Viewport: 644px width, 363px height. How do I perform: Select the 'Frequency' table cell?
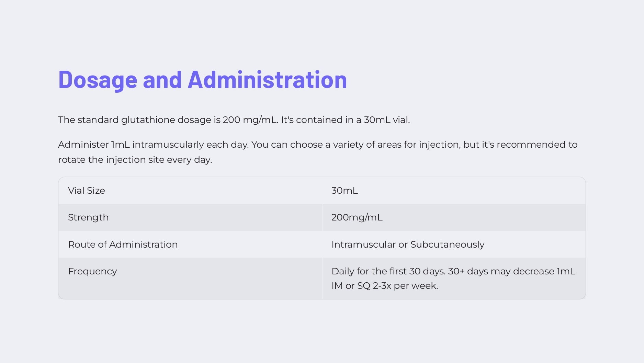click(x=92, y=271)
